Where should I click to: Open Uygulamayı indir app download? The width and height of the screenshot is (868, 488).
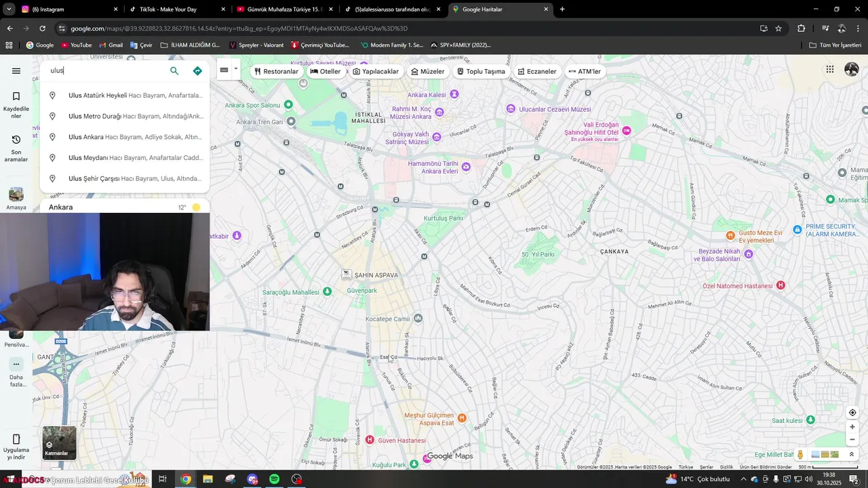(16, 447)
